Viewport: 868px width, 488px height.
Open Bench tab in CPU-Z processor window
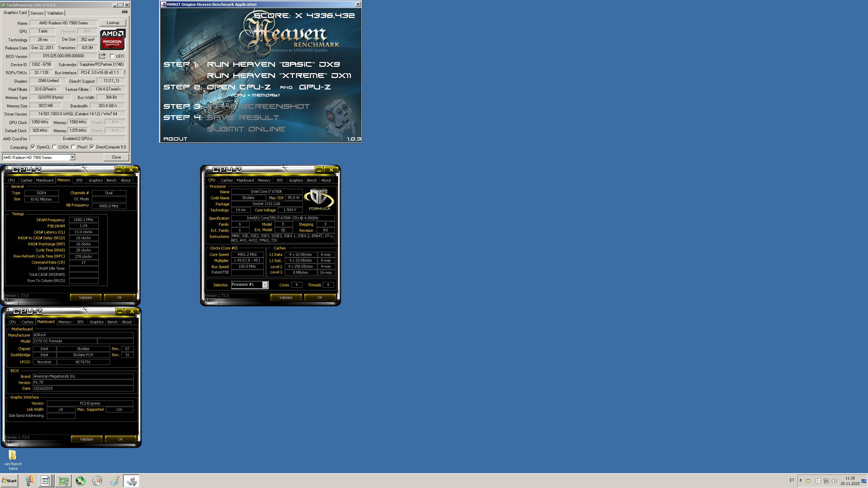pos(312,180)
